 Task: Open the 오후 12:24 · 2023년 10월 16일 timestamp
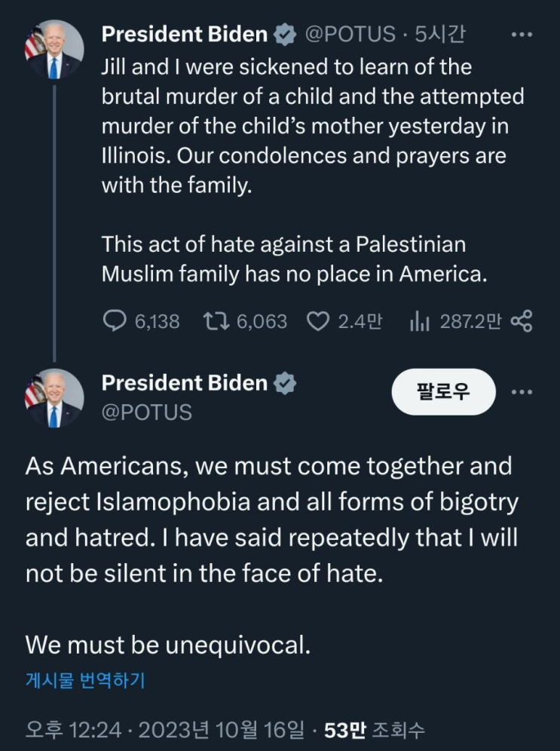click(x=164, y=729)
